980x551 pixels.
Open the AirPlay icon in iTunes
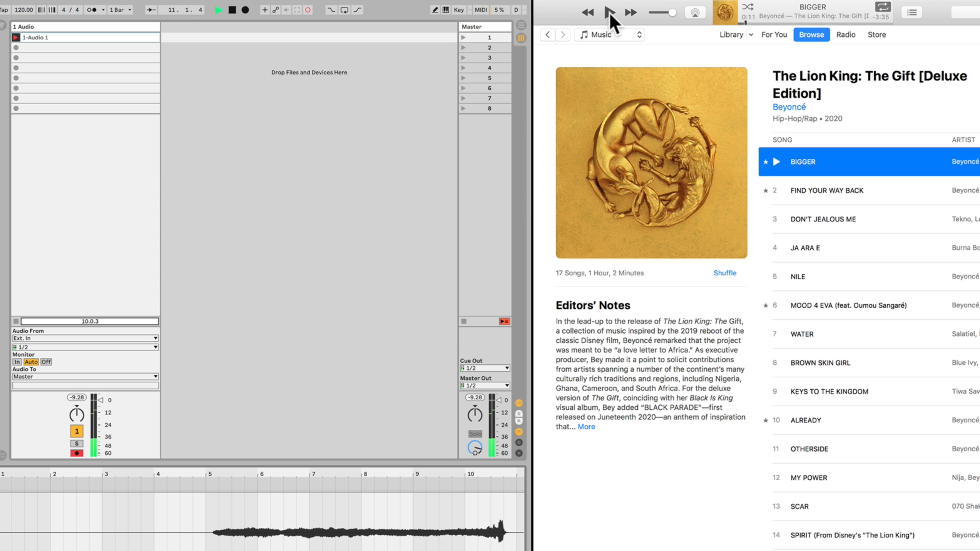pyautogui.click(x=695, y=12)
